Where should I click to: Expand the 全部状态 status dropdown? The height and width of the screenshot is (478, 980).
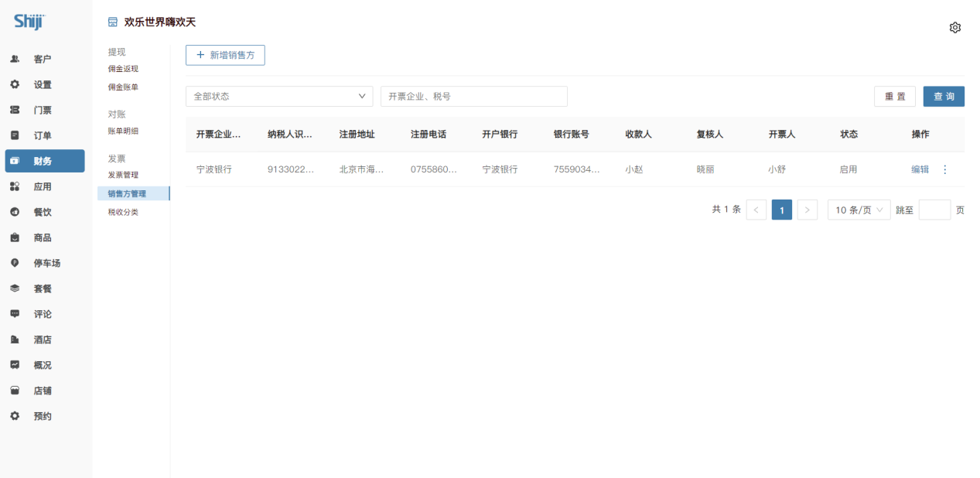[278, 97]
